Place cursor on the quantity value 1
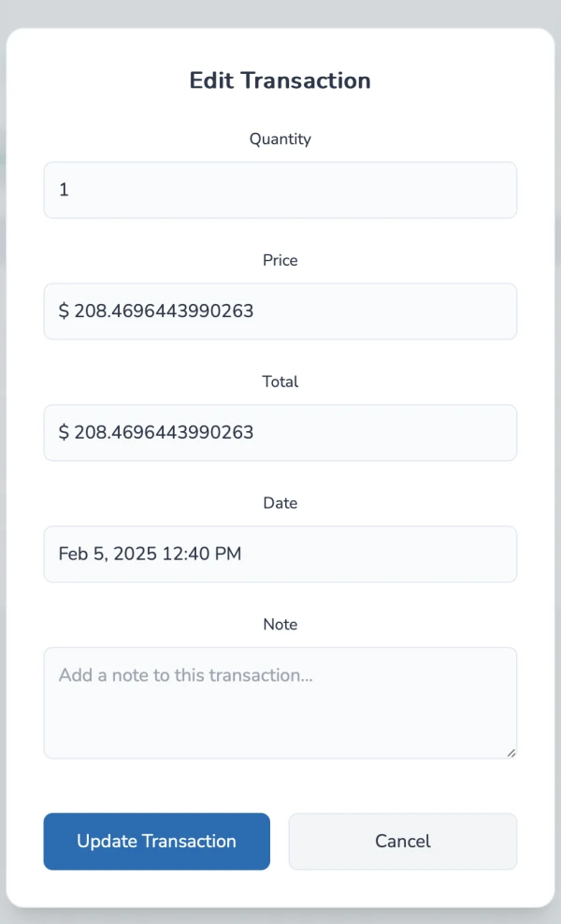Image resolution: width=561 pixels, height=924 pixels. tap(64, 190)
